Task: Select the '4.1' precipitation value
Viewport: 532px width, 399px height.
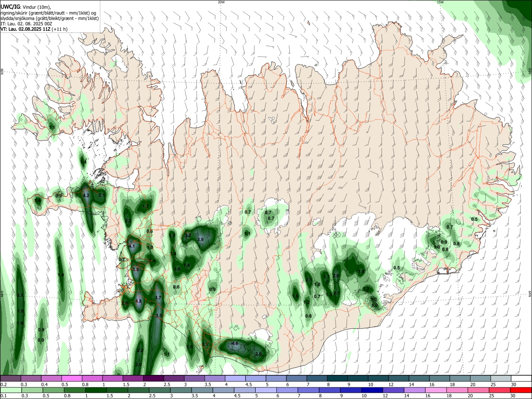Action: click(x=132, y=246)
